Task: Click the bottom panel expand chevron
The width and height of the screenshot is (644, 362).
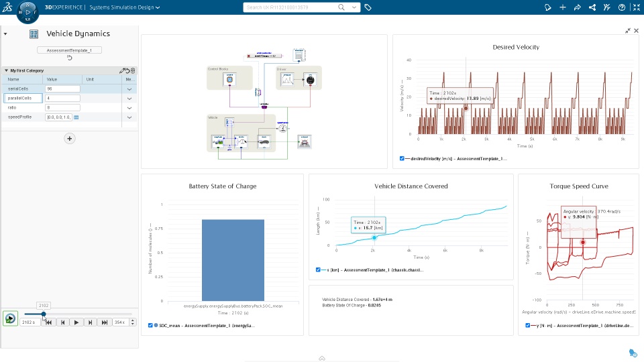Action: coord(322,358)
